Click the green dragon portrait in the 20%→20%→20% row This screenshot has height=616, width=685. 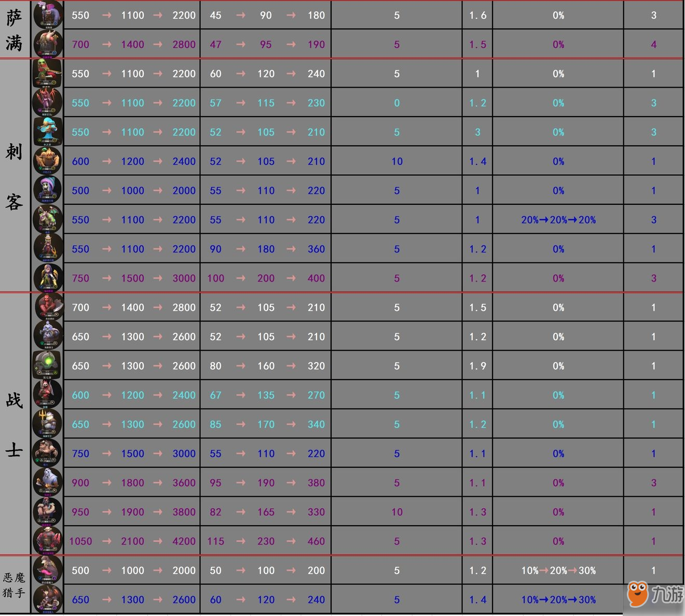pyautogui.click(x=48, y=219)
